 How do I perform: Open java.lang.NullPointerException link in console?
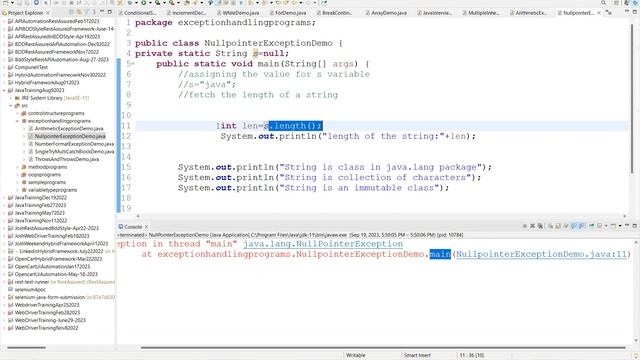323,244
